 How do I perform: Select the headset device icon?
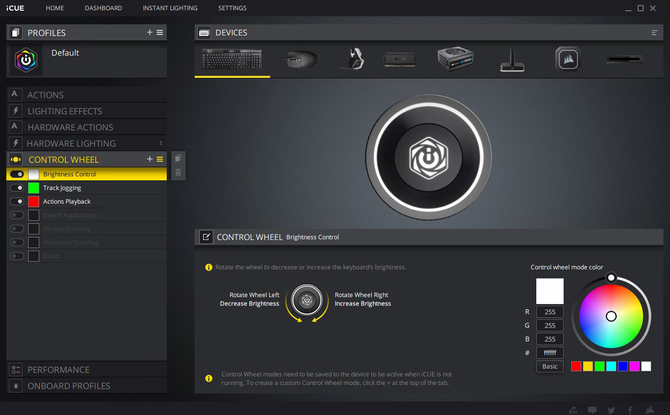[353, 59]
